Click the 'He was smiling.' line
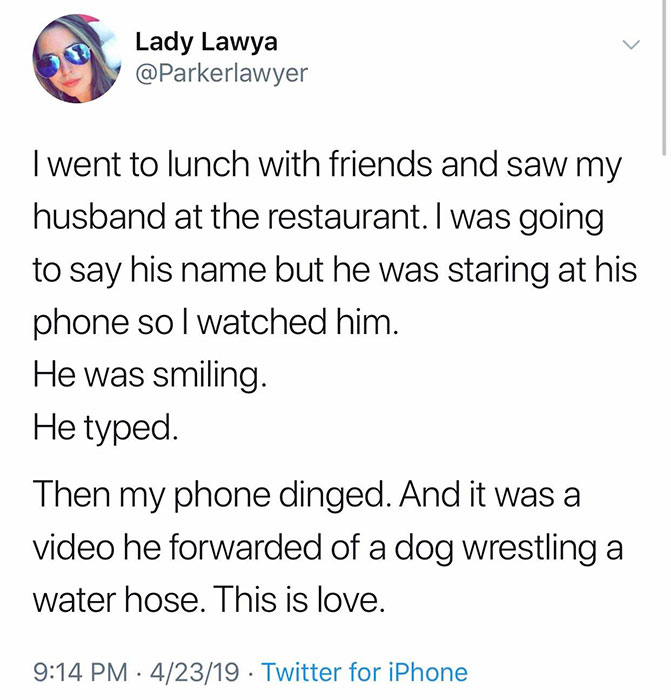The width and height of the screenshot is (671, 700). pos(150,375)
